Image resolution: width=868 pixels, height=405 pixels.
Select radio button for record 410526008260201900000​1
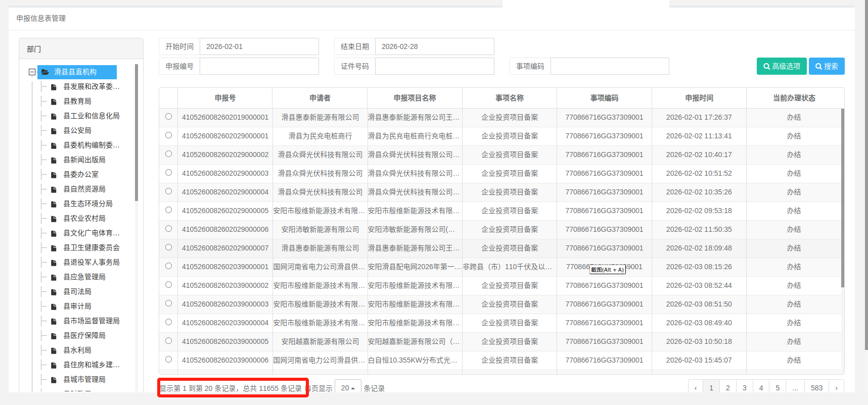[168, 117]
